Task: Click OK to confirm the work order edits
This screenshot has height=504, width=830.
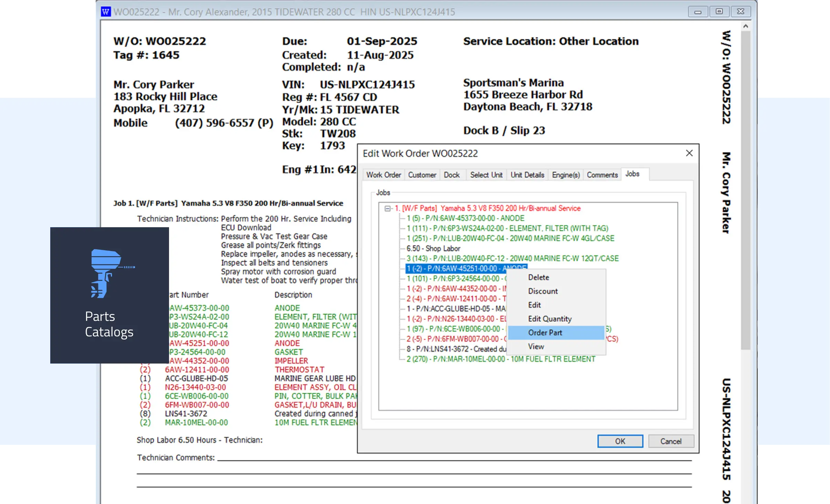Action: point(620,441)
